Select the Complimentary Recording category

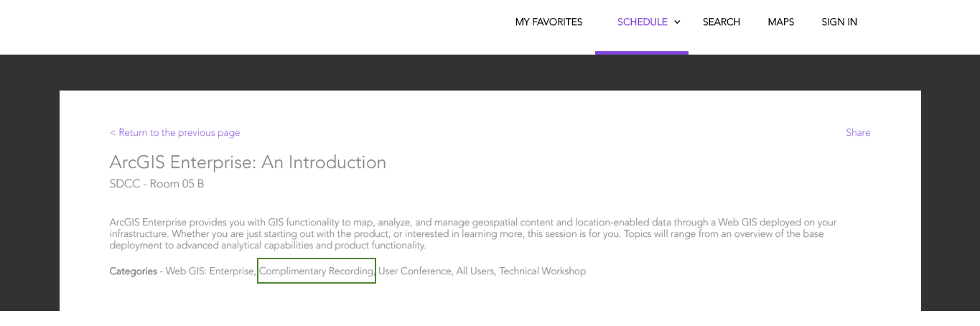pyautogui.click(x=316, y=271)
